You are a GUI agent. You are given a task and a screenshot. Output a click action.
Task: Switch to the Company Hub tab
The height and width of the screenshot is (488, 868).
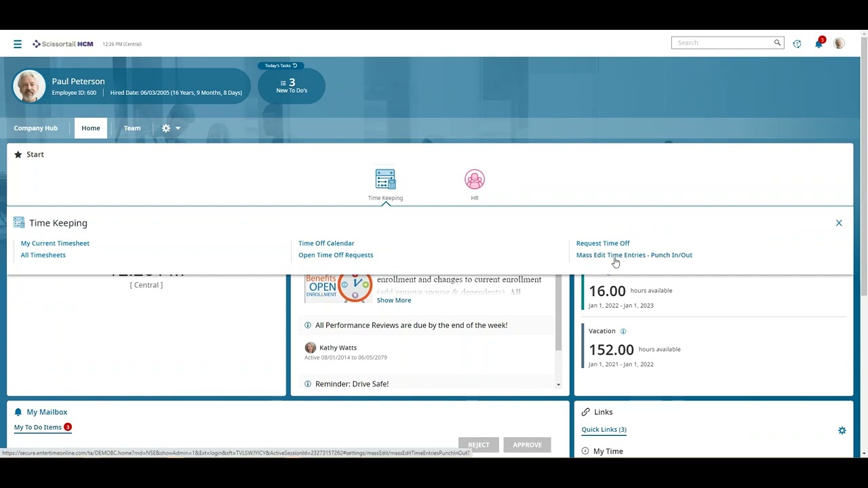(x=35, y=128)
